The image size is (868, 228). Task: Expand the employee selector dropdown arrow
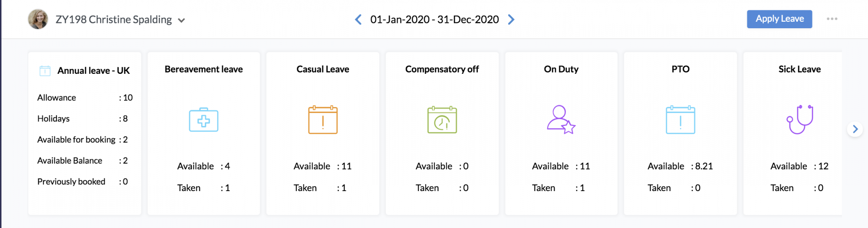click(181, 20)
